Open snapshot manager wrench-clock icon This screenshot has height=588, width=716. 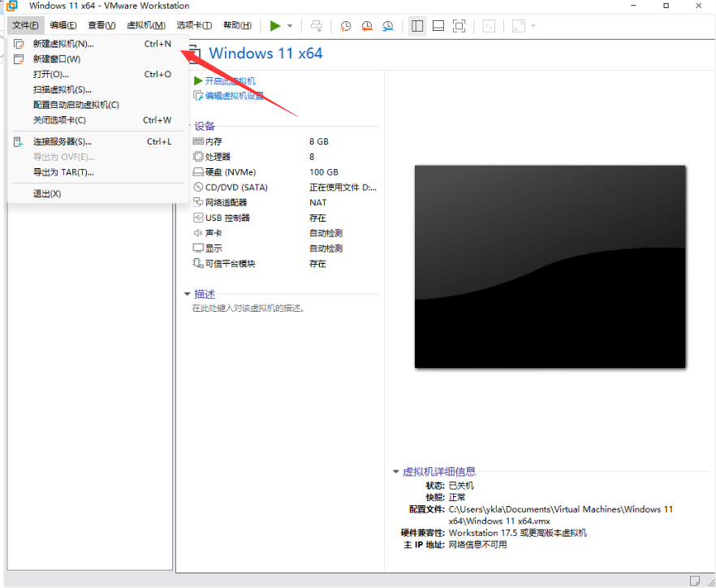pos(388,26)
